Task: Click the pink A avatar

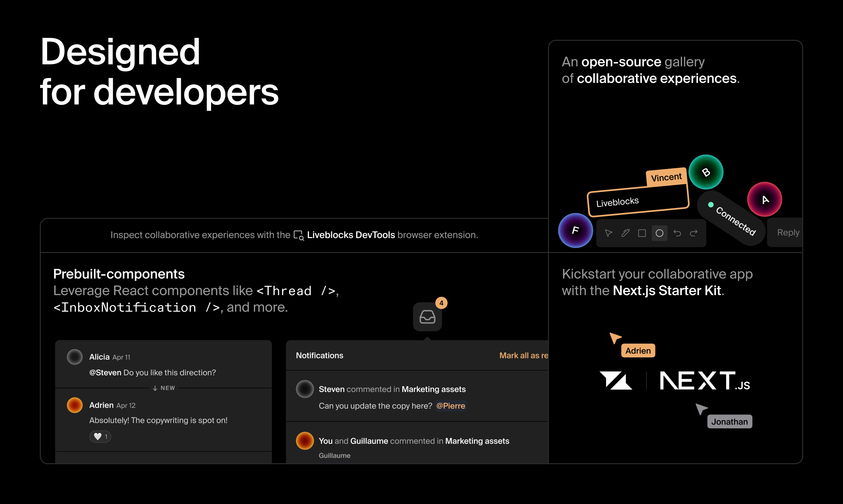Action: (764, 199)
